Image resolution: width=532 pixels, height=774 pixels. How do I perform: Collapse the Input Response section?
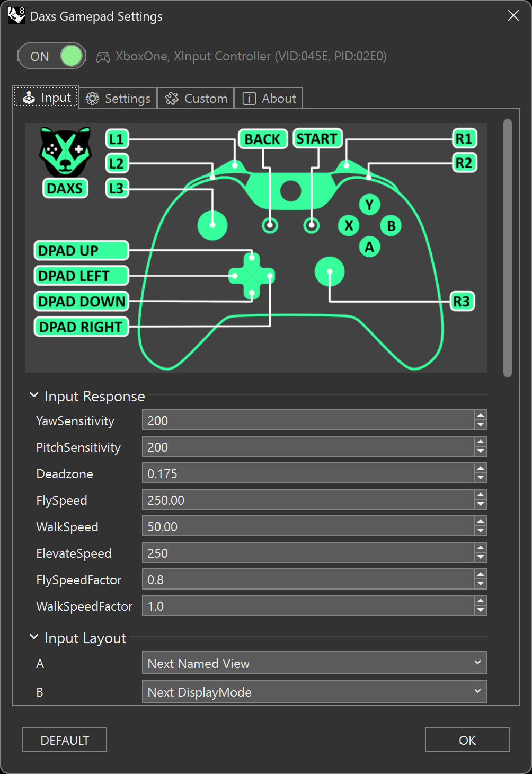point(34,394)
